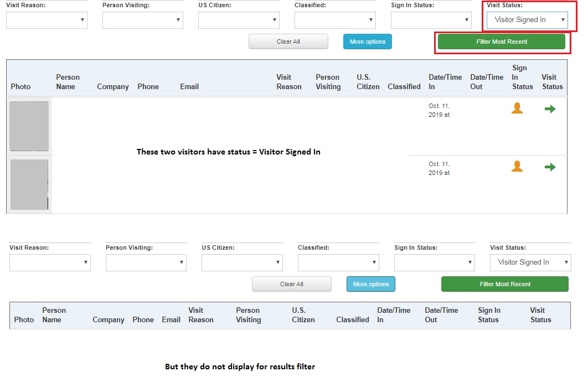Click the green Visit Status arrow icon

(x=550, y=109)
